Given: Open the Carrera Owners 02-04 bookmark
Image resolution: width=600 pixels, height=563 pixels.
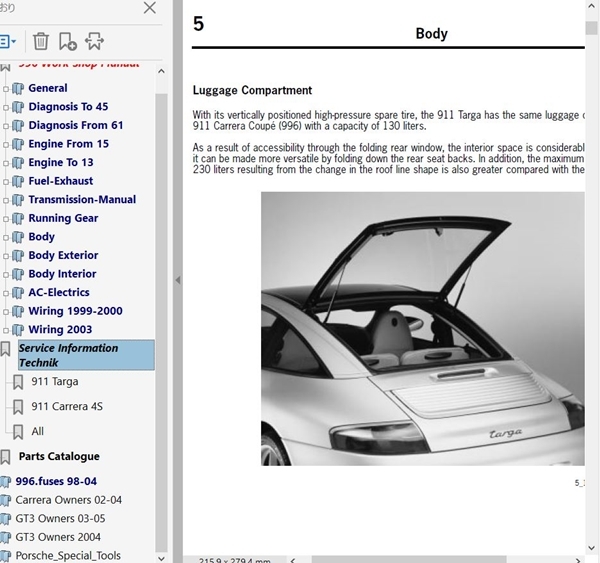Looking at the screenshot, I should pyautogui.click(x=68, y=500).
